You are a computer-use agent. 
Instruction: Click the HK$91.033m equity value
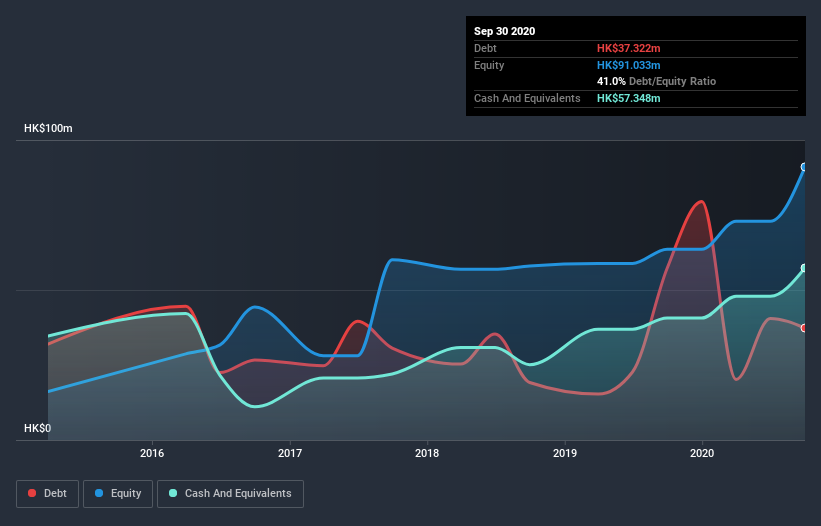click(628, 65)
